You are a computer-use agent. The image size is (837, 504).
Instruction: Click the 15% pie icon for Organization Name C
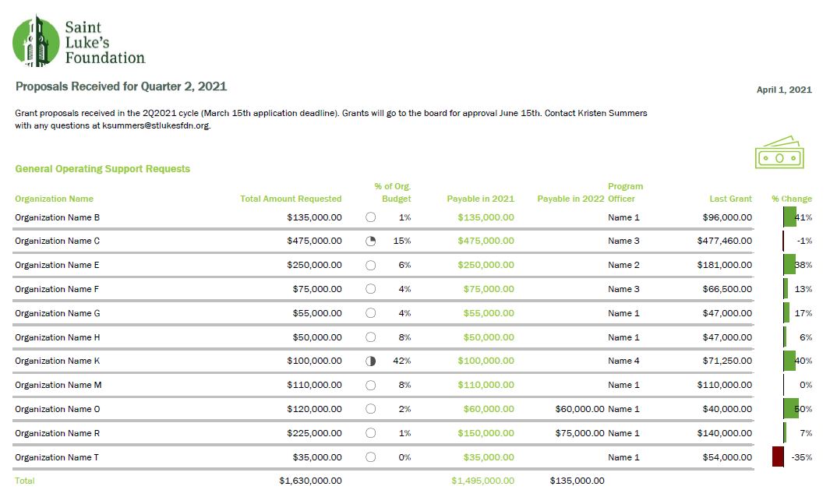(370, 241)
